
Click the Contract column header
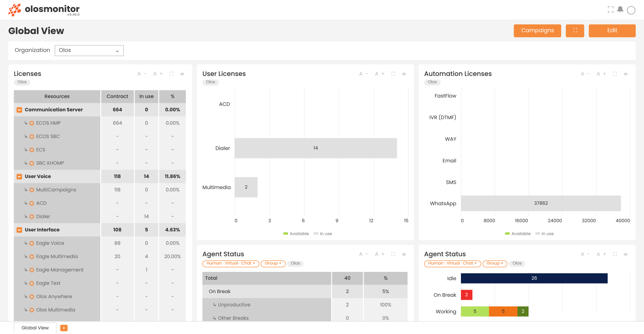pos(117,97)
